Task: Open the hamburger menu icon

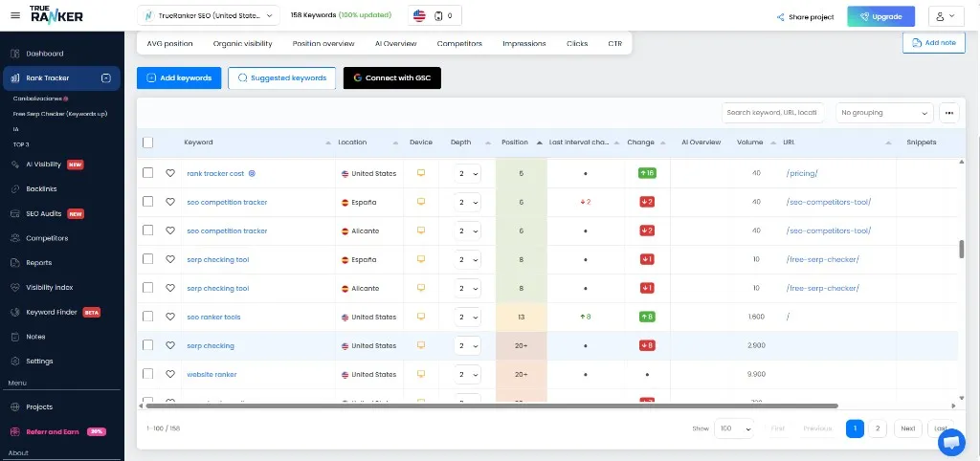Action: (15, 15)
